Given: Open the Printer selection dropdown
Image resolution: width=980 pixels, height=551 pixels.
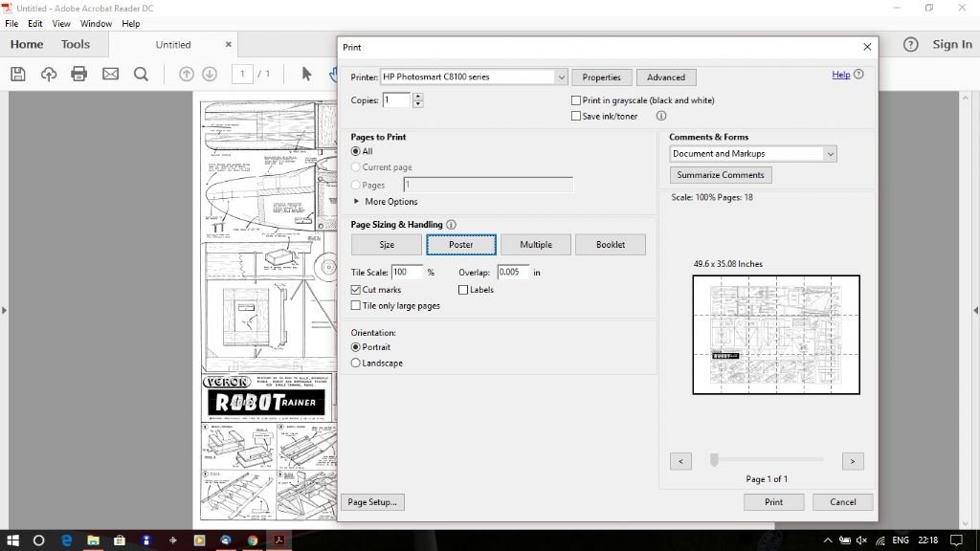Looking at the screenshot, I should tap(563, 77).
